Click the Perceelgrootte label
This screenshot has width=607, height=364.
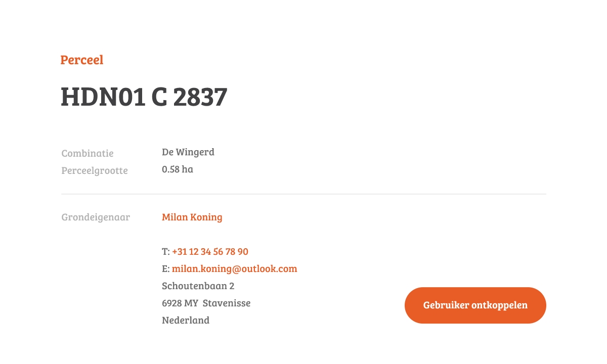coord(95,171)
